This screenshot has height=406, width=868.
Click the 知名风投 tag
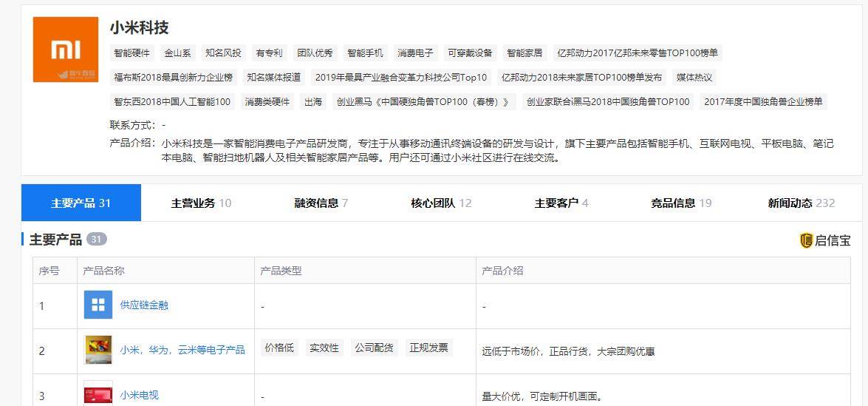click(x=223, y=53)
